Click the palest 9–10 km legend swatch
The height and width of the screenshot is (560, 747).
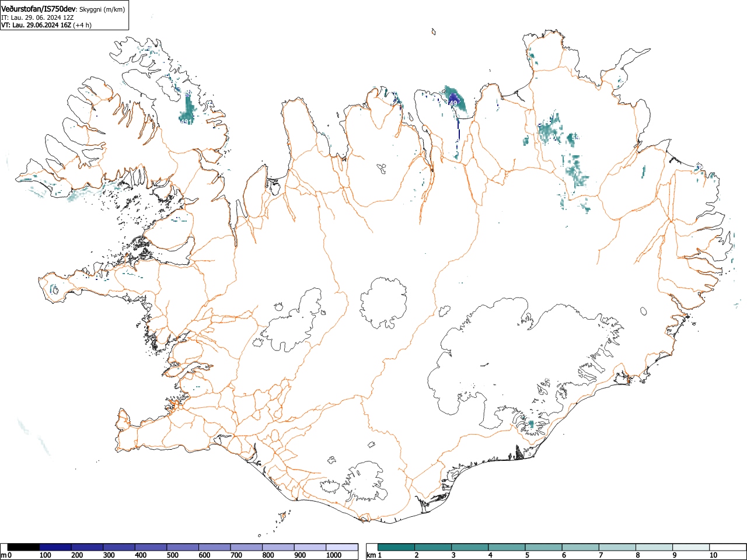tap(692, 547)
